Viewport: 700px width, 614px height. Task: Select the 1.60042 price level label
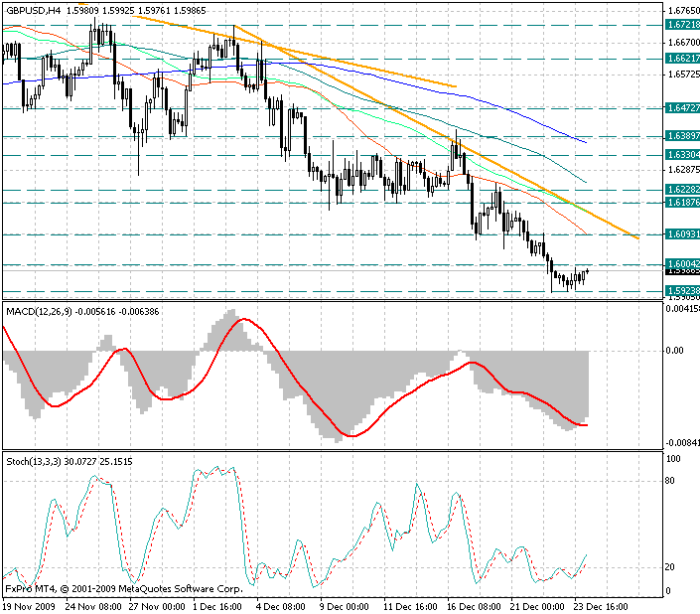[x=682, y=264]
